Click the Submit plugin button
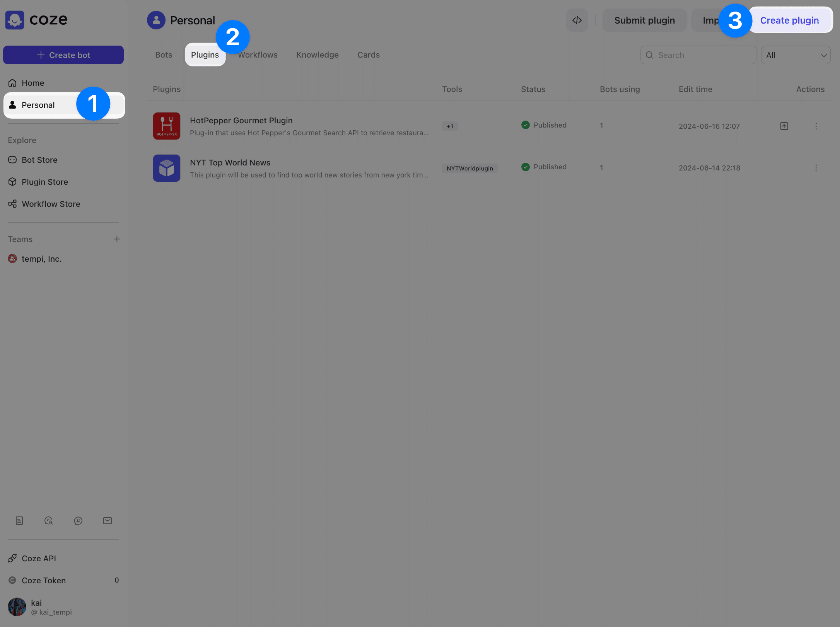Image resolution: width=840 pixels, height=627 pixels. coord(644,20)
